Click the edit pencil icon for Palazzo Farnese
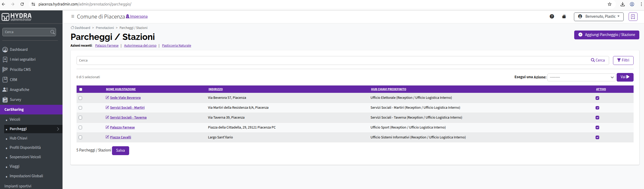The height and width of the screenshot is (189, 644). [107, 127]
